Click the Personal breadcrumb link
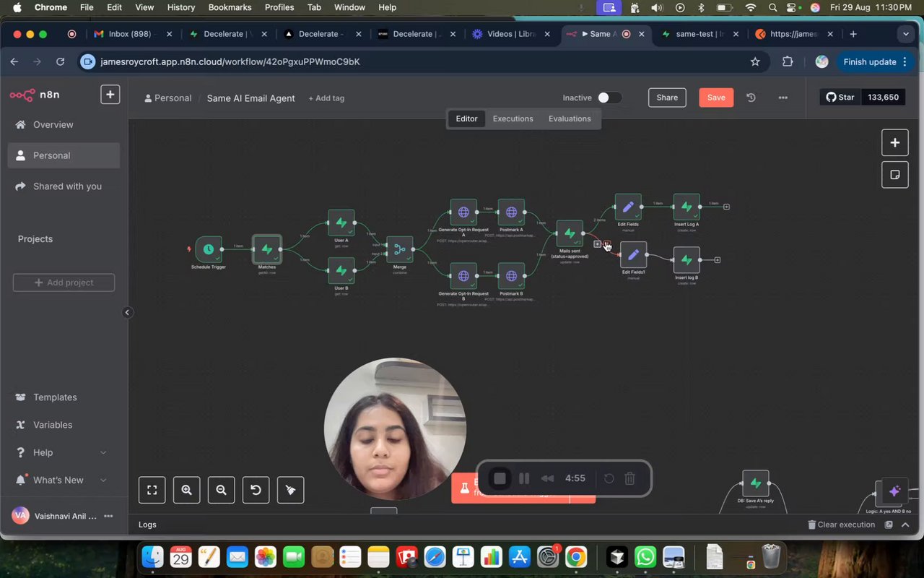The width and height of the screenshot is (924, 578). tap(168, 98)
